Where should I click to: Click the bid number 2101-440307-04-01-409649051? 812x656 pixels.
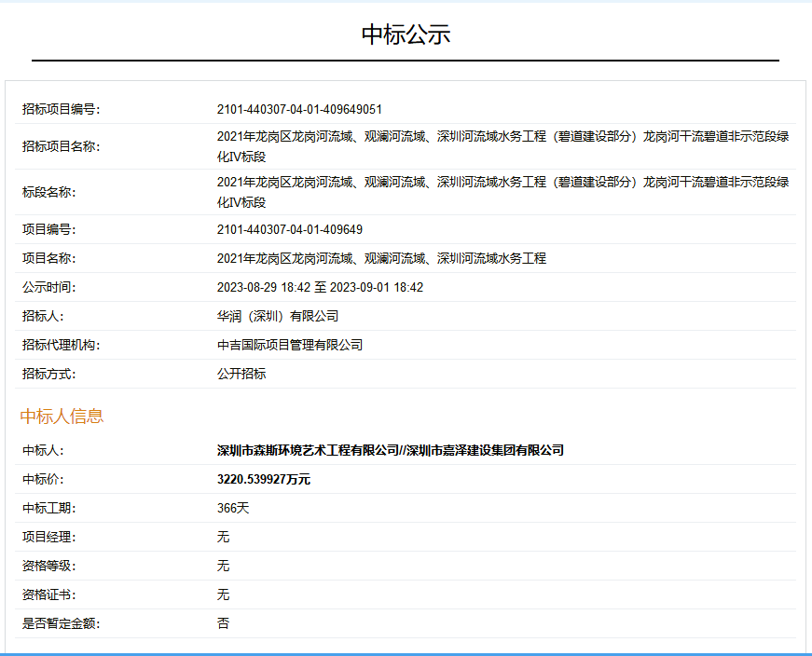pos(299,109)
